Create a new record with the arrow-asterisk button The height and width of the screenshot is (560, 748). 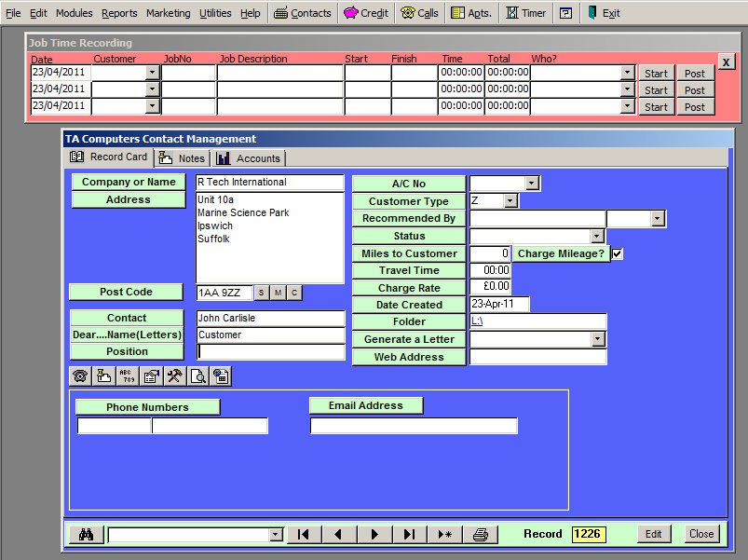[x=444, y=534]
